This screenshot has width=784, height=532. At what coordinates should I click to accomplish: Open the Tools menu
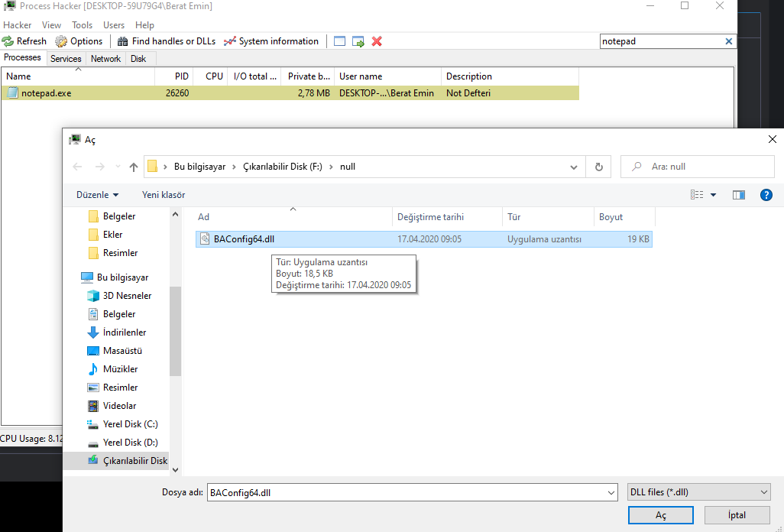pos(82,25)
